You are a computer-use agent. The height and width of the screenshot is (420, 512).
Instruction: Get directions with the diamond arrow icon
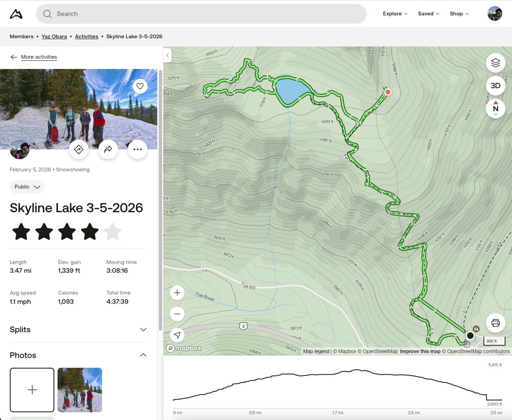79,149
